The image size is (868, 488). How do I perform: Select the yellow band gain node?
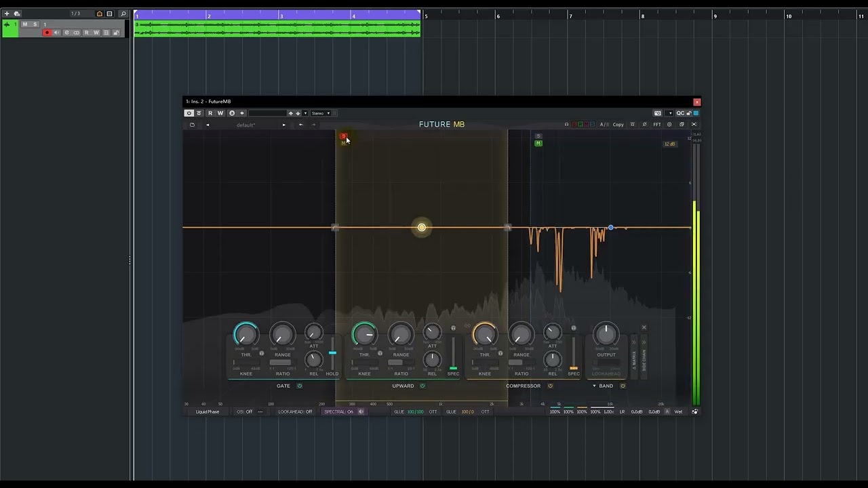coord(421,227)
